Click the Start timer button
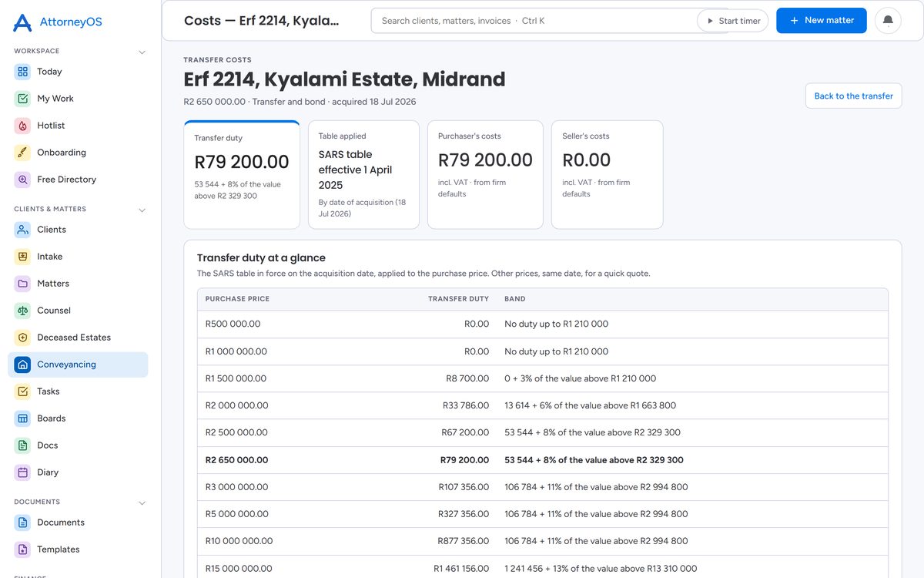The height and width of the screenshot is (578, 924). pos(732,21)
